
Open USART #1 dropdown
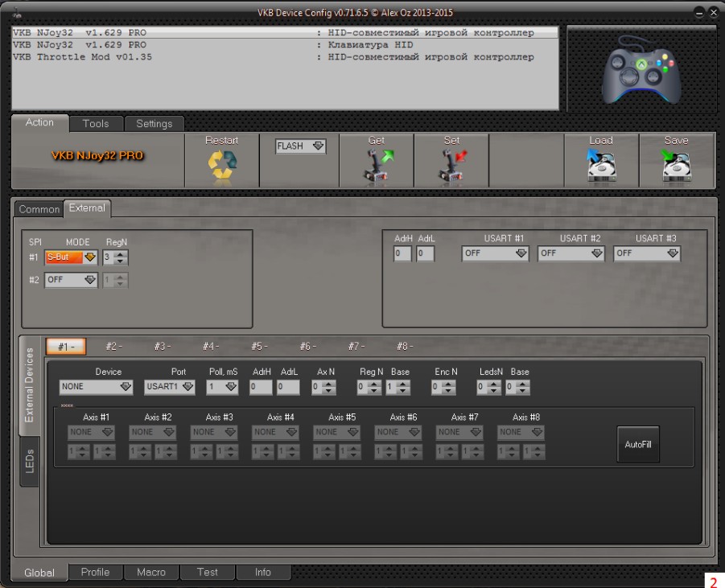(495, 253)
